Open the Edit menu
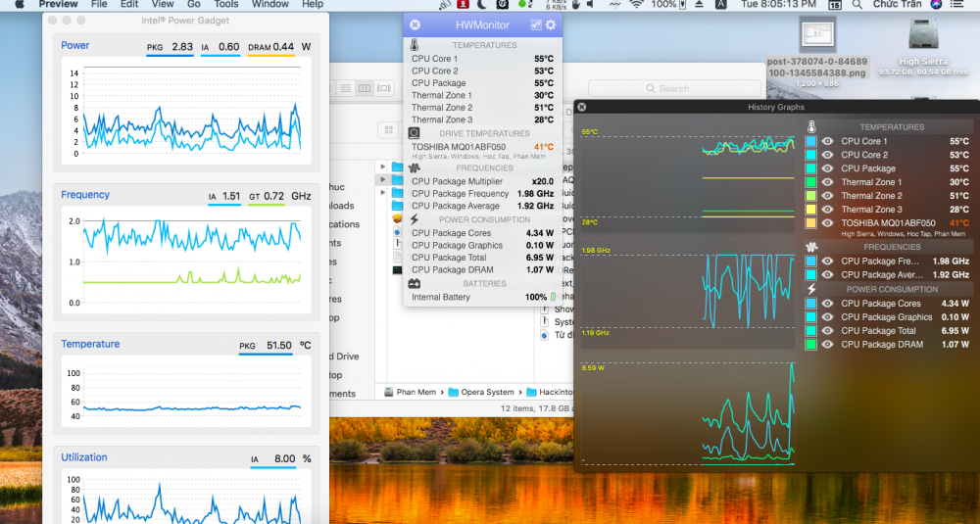This screenshot has width=980, height=524. pos(129,4)
